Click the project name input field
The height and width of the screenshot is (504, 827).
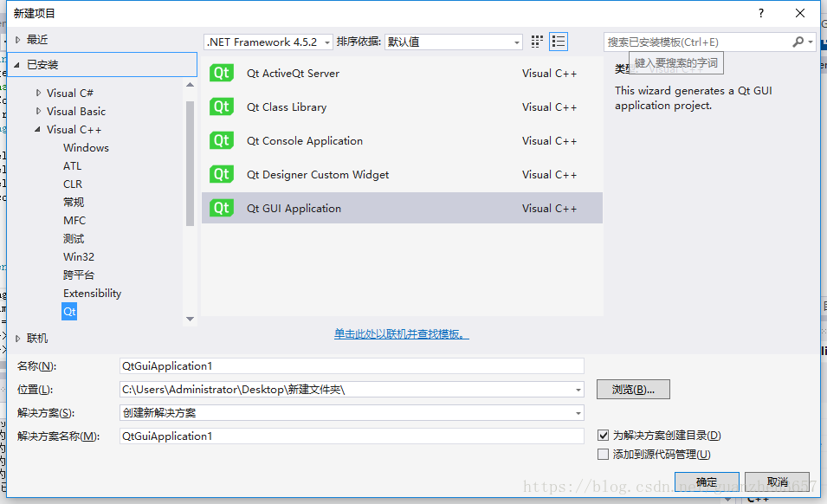(x=352, y=365)
